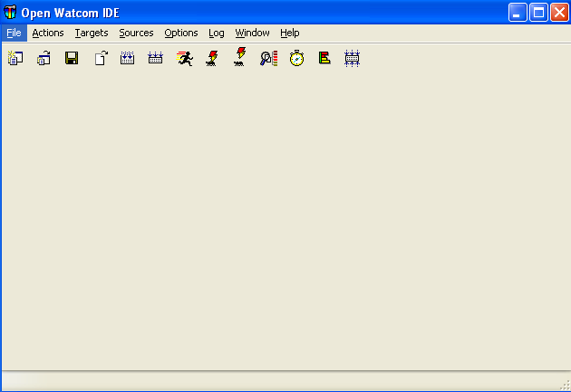Open the Targets menu
This screenshot has height=392, width=571.
pyautogui.click(x=92, y=33)
